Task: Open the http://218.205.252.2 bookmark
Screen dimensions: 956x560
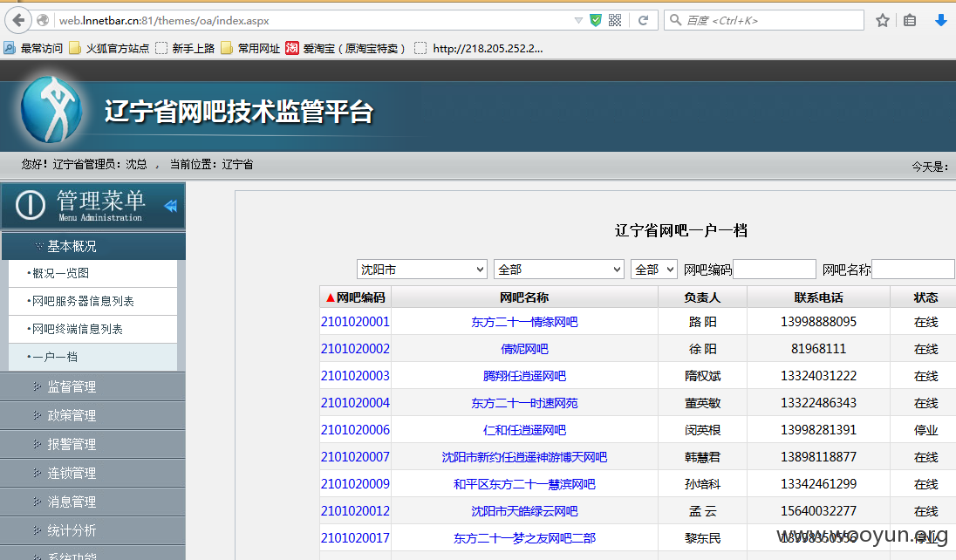Action: pyautogui.click(x=479, y=48)
